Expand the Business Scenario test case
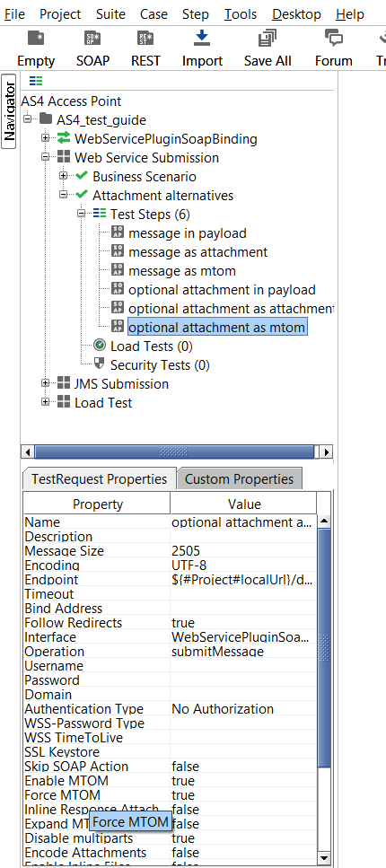 (63, 175)
